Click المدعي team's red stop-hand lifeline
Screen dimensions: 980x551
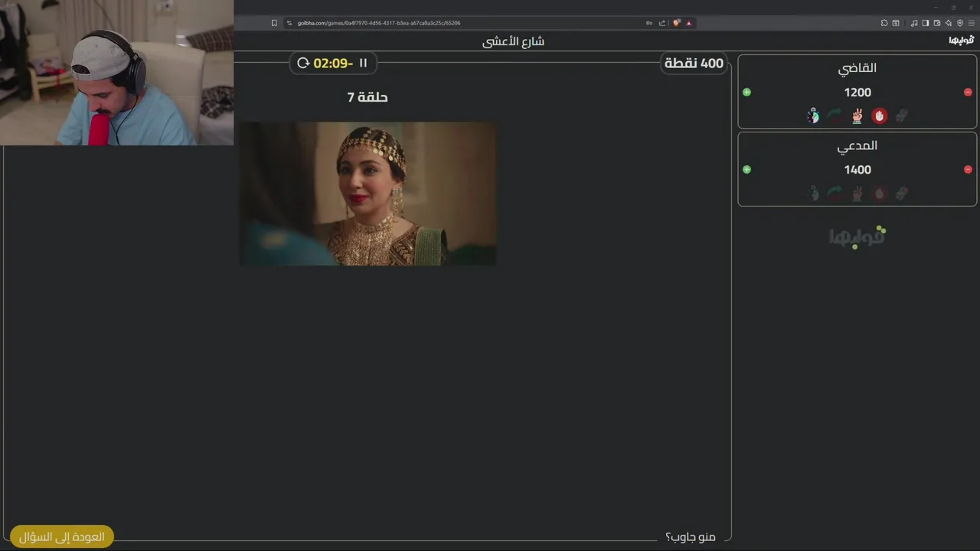tap(879, 193)
